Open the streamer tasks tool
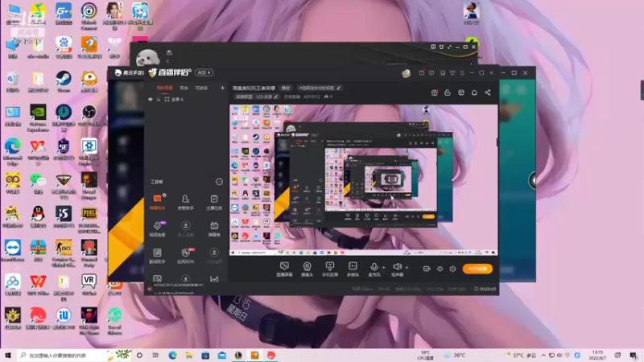The image size is (644, 362). (x=214, y=203)
